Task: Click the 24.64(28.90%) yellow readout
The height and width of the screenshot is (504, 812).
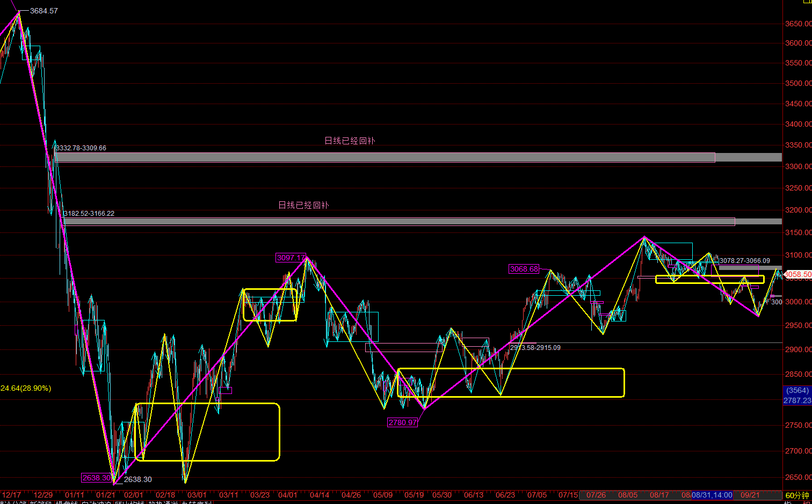Action: (26, 388)
